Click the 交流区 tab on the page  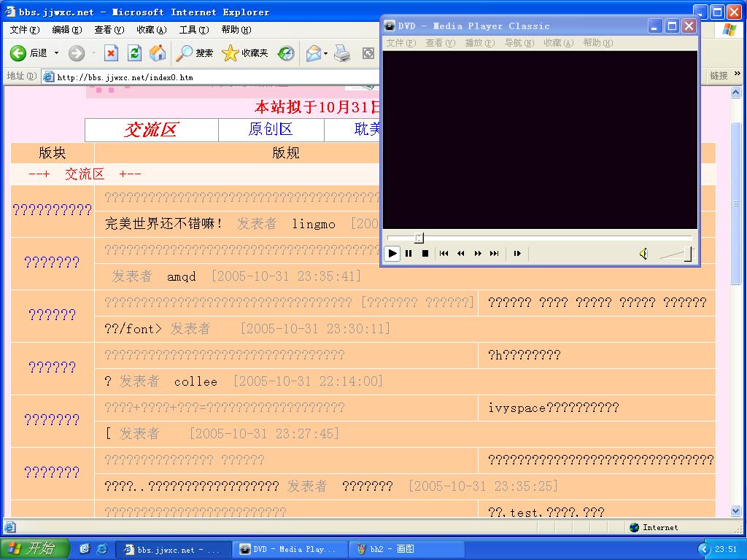click(152, 130)
